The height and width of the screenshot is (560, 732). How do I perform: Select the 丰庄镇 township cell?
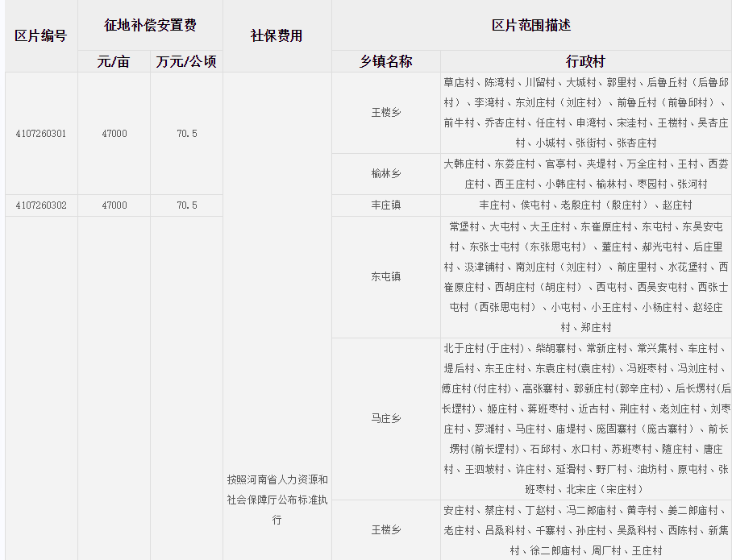point(386,205)
